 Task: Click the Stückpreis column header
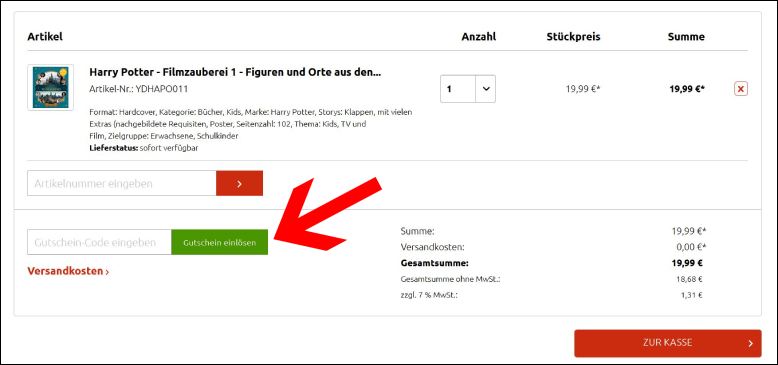(x=574, y=37)
